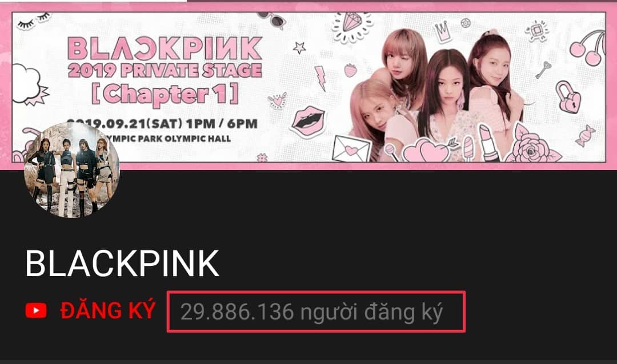617x364 pixels.
Task: Tap the 1PM / 6PM event date text
Action: pyautogui.click(x=162, y=123)
